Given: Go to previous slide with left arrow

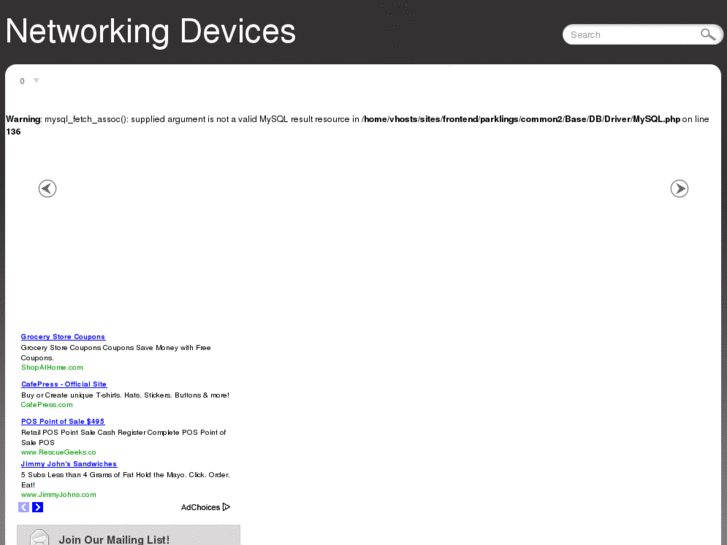Looking at the screenshot, I should coord(47,188).
